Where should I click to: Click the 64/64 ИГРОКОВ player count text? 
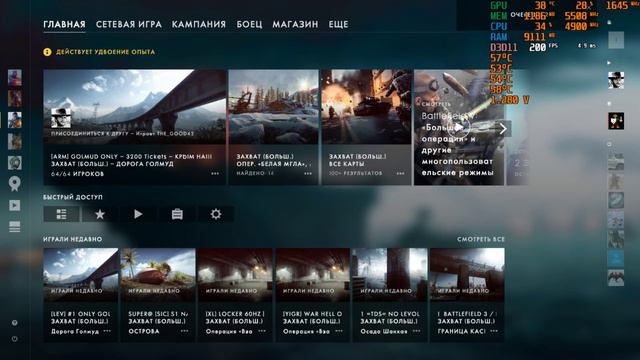pyautogui.click(x=78, y=174)
